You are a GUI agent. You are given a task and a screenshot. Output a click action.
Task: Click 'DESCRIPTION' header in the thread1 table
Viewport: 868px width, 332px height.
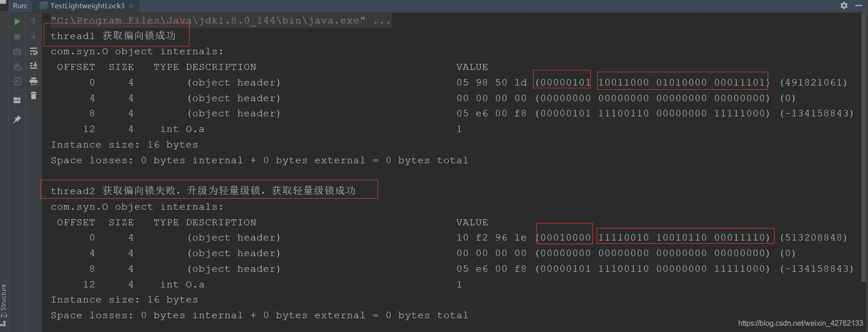[x=221, y=67]
